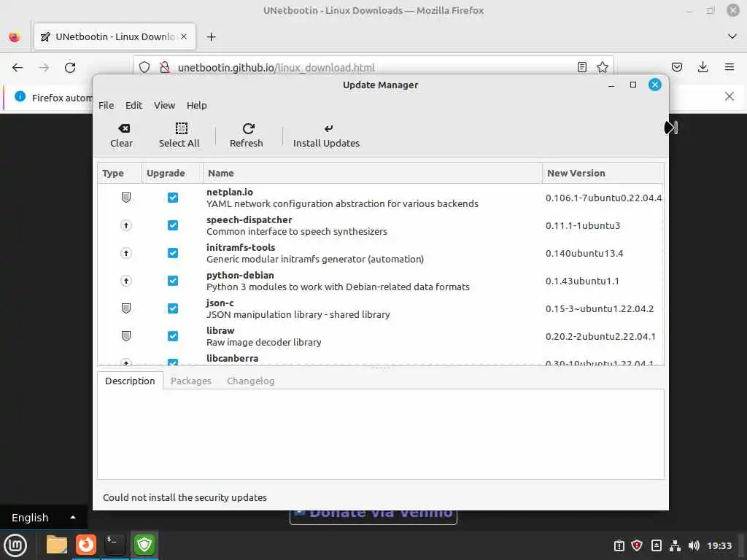
Task: Select the Description tab
Action: point(130,381)
